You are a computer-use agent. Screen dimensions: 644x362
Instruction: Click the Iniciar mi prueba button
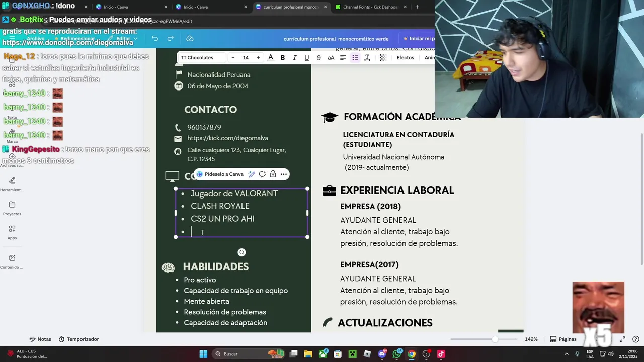coord(418,39)
